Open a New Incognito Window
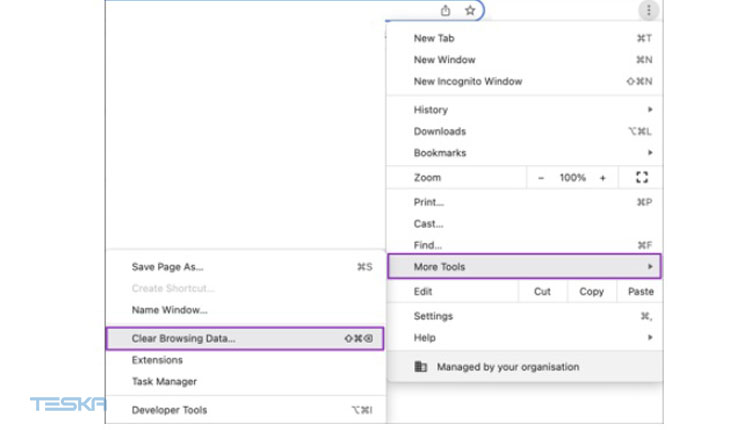 468,82
